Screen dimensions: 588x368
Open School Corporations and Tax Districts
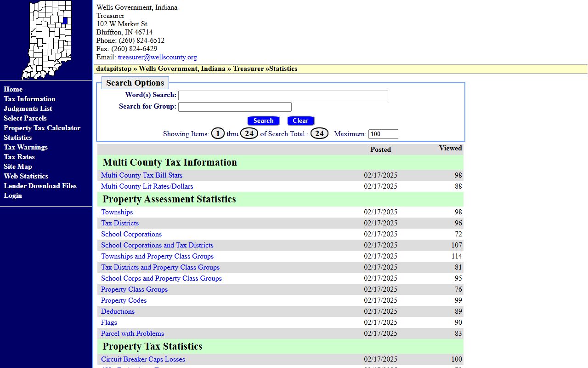coord(157,245)
